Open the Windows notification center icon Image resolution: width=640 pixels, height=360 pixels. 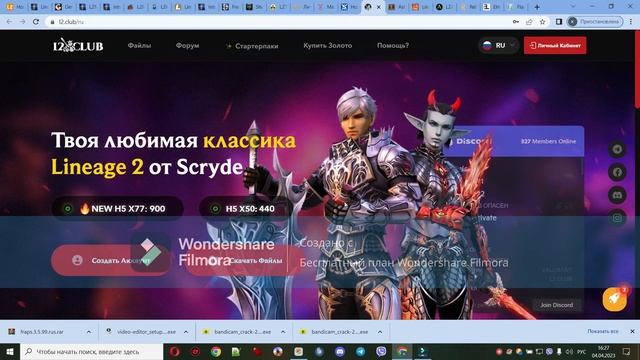coord(627,351)
